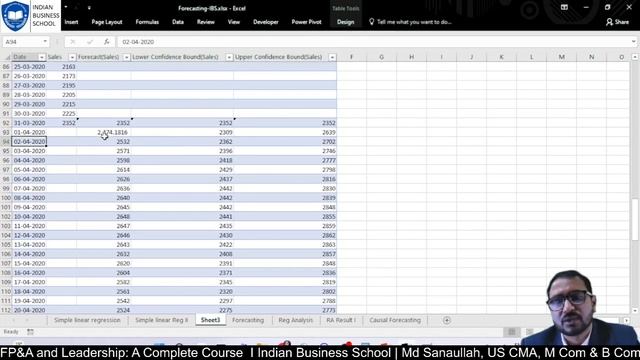
Task: Open the Review ribbon tab
Action: click(x=206, y=22)
